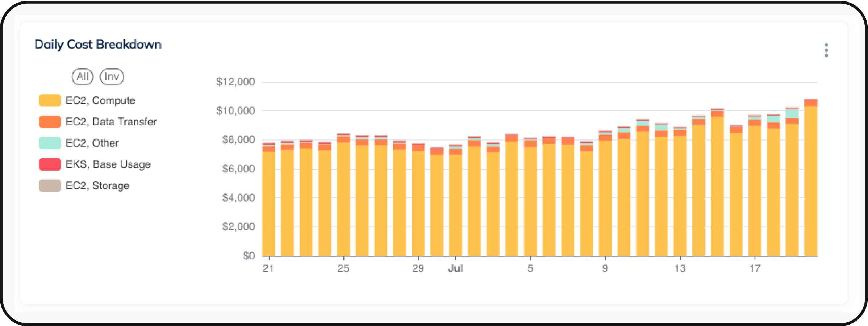This screenshot has width=868, height=326.
Task: Click the bar above the Jul label
Action: (x=455, y=205)
